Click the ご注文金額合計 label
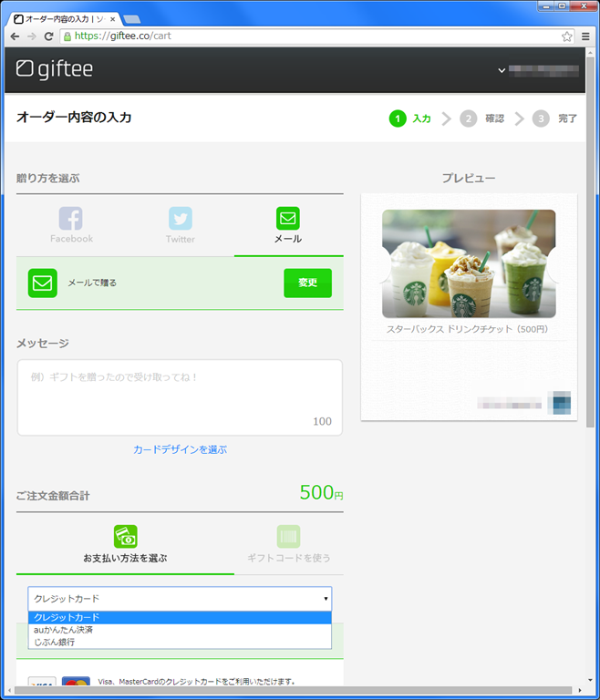 click(53, 496)
